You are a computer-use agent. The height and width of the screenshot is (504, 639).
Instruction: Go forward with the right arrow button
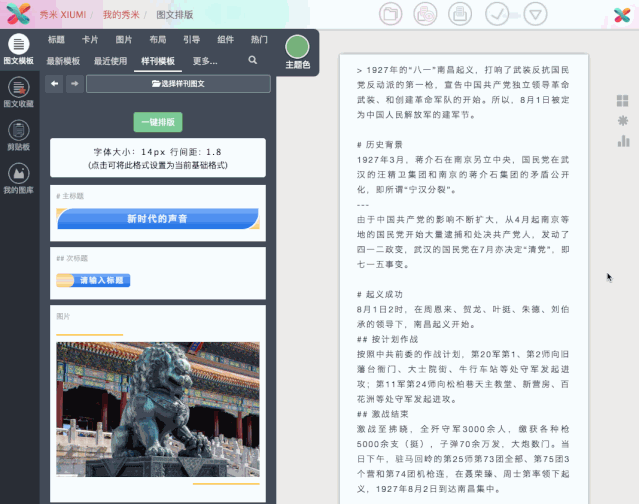[75, 84]
